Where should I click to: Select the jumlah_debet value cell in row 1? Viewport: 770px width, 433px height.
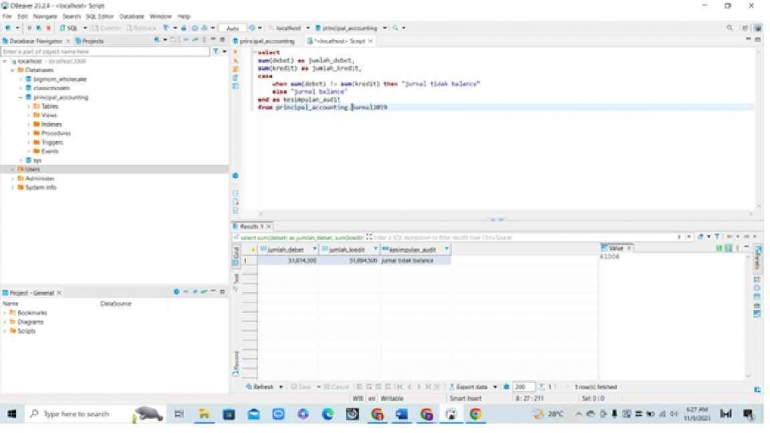pyautogui.click(x=288, y=261)
